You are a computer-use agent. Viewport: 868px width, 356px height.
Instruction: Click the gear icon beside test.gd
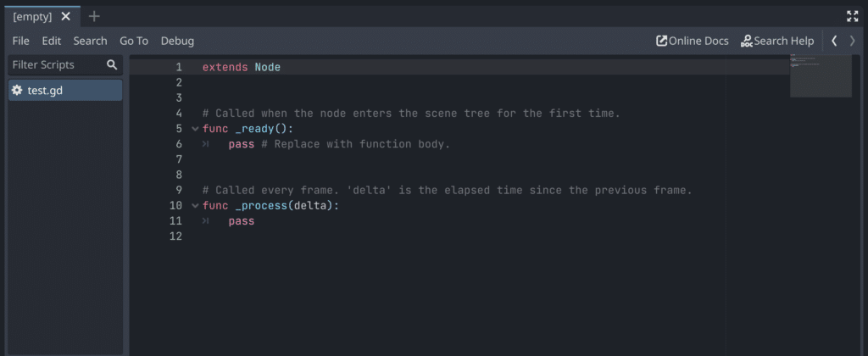(17, 90)
